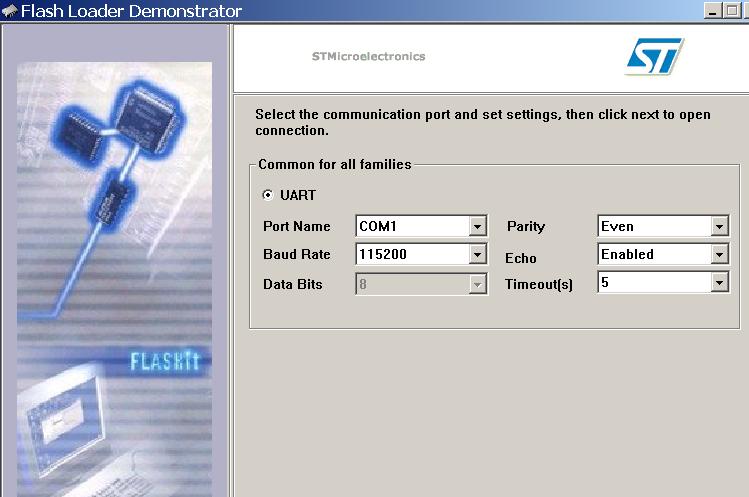
Task: Click the FLASHit sidebar banner image
Action: click(115, 280)
